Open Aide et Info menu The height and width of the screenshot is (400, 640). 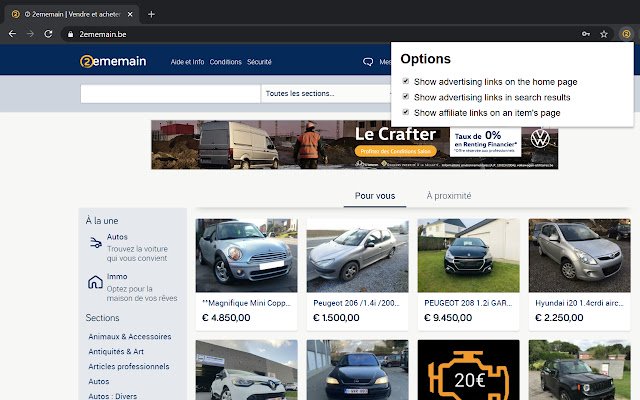point(187,62)
